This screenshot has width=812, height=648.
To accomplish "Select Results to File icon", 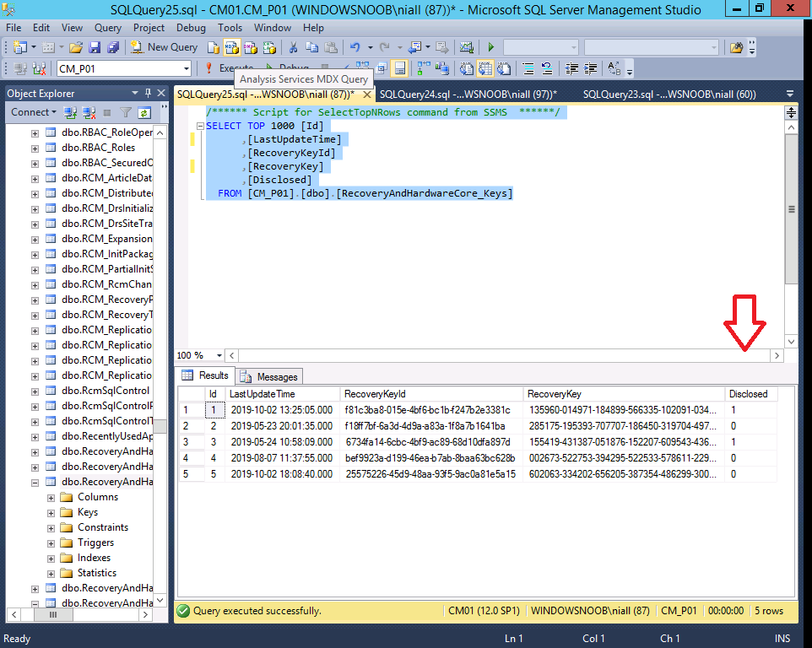I will coord(504,68).
